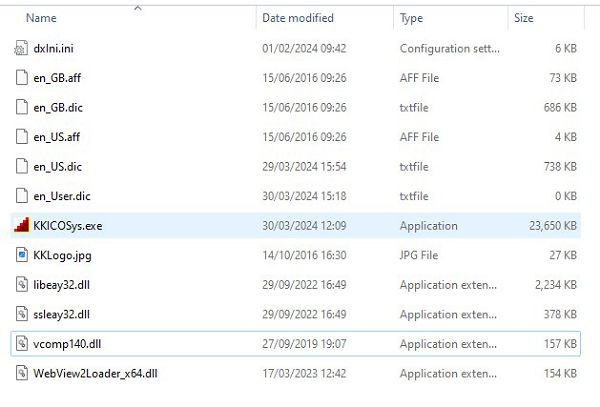600x407 pixels.
Task: Click the en_GB.aff blank file icon
Action: point(22,78)
